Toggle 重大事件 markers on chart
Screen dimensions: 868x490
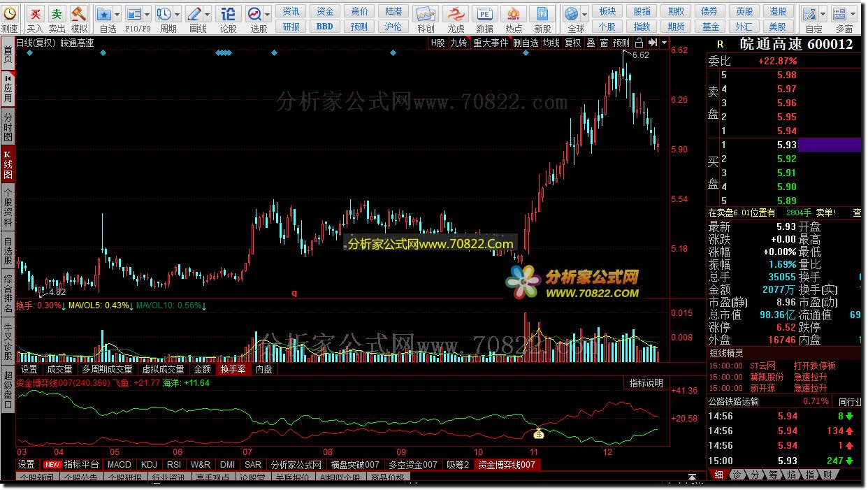click(x=491, y=43)
